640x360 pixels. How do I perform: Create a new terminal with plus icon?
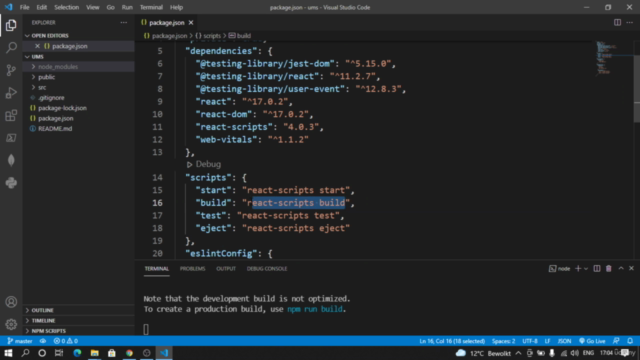pos(578,269)
